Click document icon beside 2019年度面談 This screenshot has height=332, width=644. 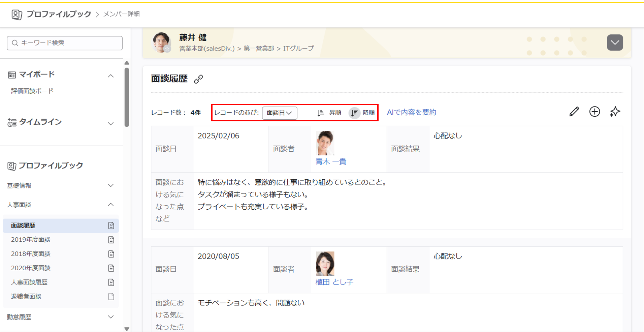tap(111, 240)
